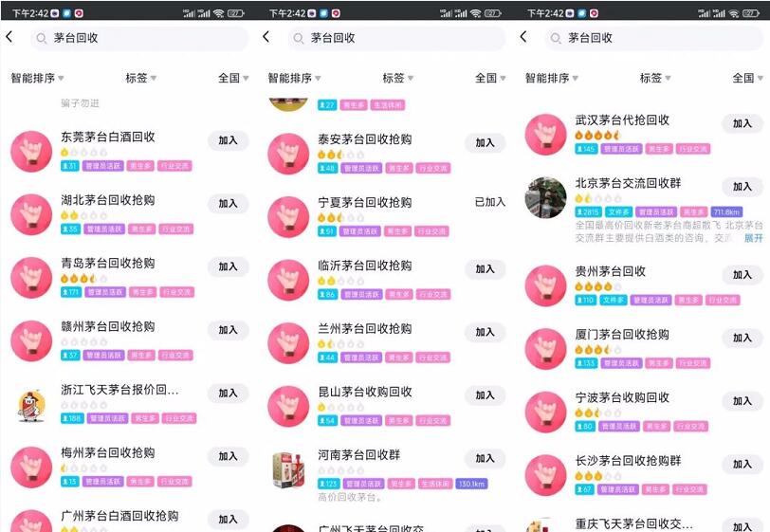
Task: Tap Wi-Fi icon in left screen status bar
Action: 219,13
